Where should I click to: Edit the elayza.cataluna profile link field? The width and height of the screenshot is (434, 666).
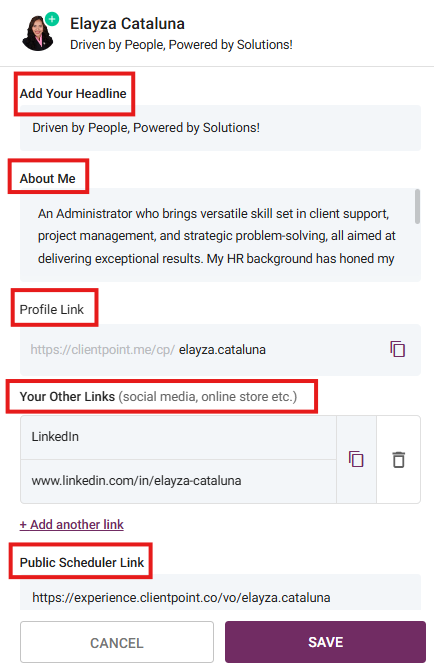coord(220,350)
